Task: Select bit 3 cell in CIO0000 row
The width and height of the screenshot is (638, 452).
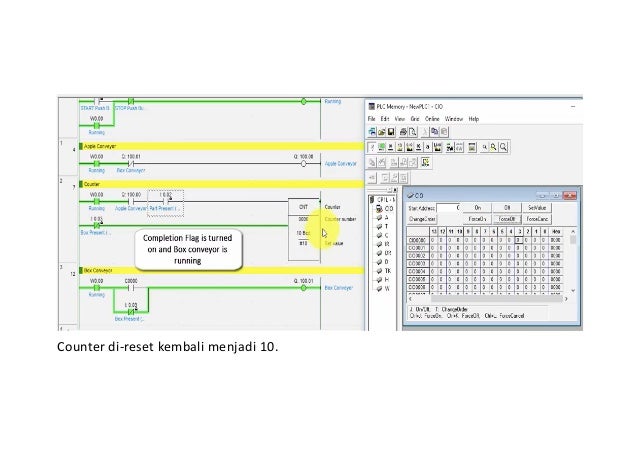Action: [518, 240]
